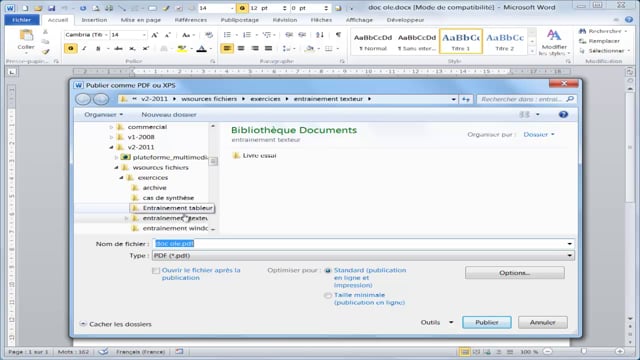
Task: Align text right in the ribbon
Action: point(255,49)
